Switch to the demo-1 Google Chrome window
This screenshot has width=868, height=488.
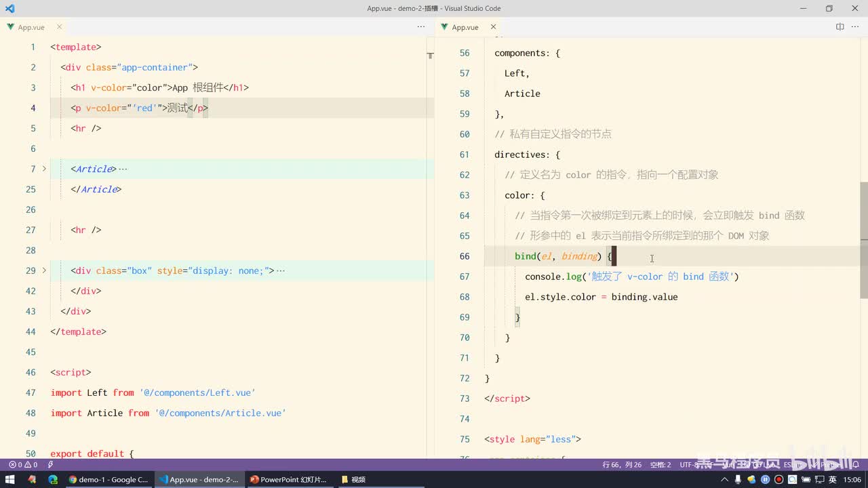(x=108, y=479)
